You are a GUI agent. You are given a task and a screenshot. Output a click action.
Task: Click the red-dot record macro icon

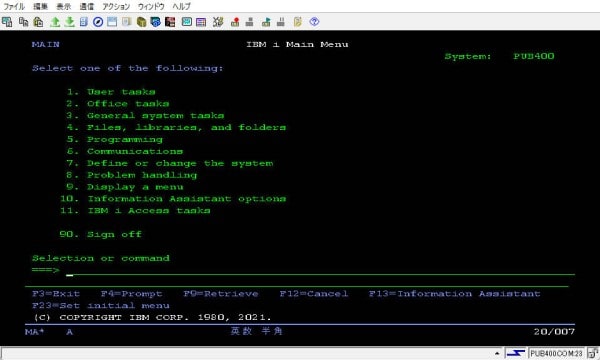pyautogui.click(x=235, y=22)
